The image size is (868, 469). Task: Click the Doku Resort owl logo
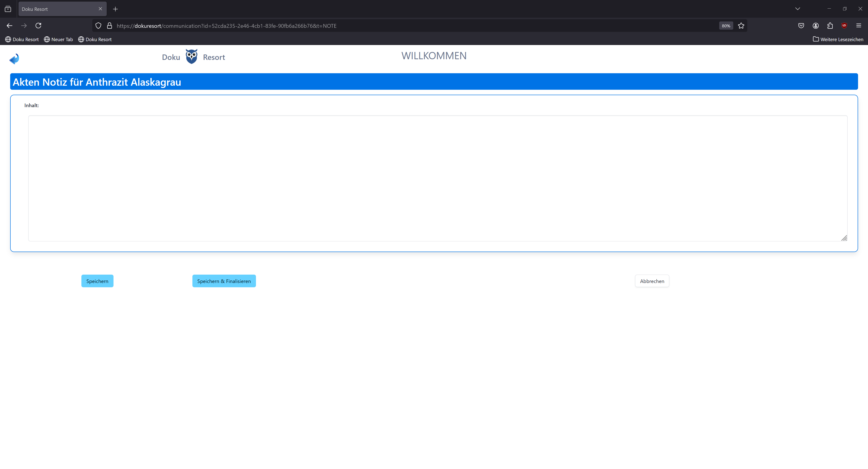(191, 57)
